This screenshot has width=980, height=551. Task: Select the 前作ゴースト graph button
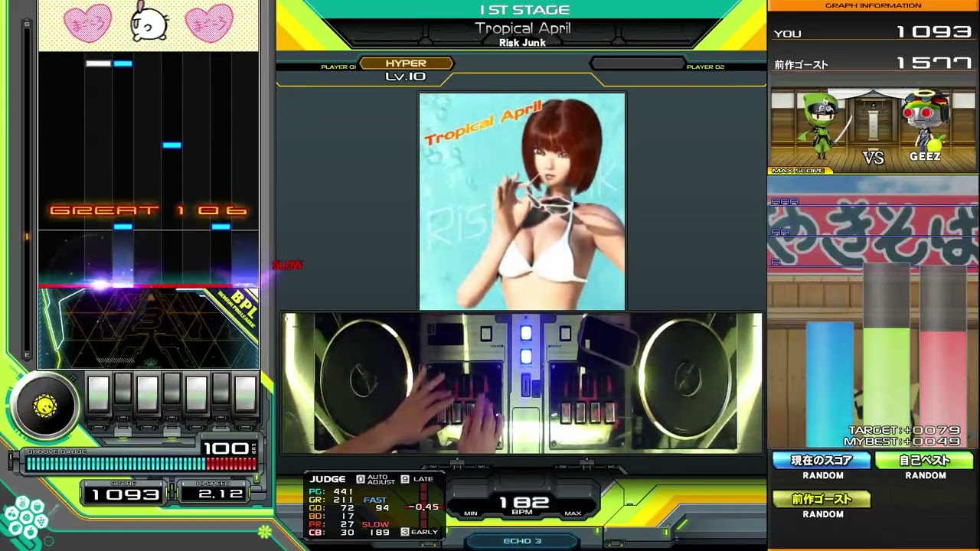point(822,499)
